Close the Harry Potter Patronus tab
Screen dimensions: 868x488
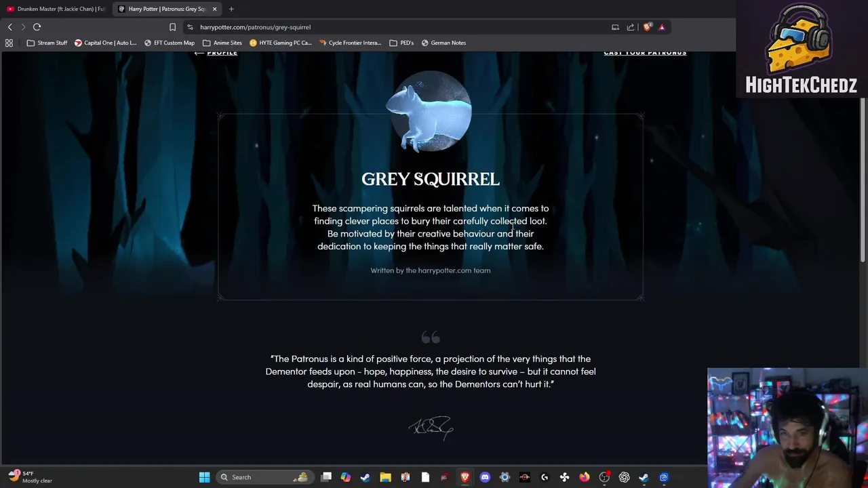[x=214, y=9]
